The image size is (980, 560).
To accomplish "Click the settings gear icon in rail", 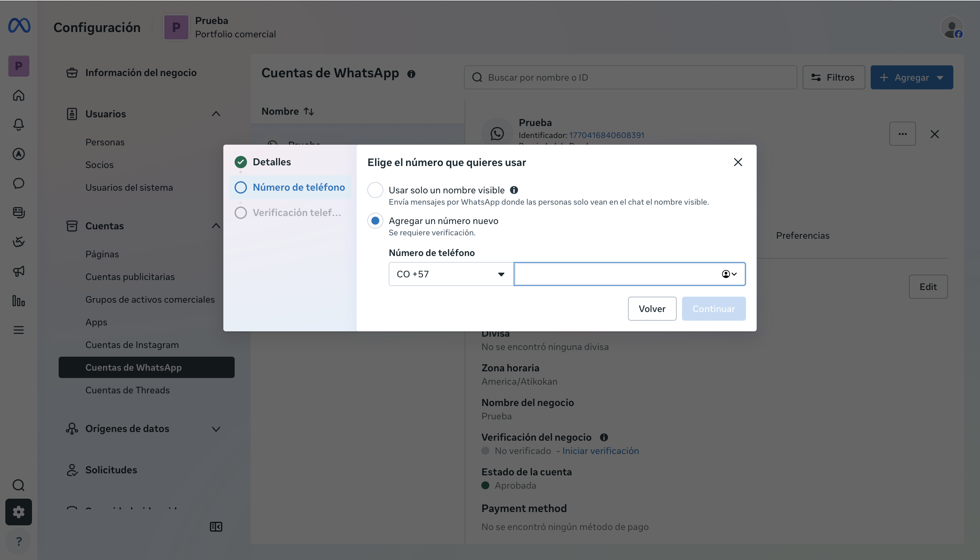I will click(18, 512).
